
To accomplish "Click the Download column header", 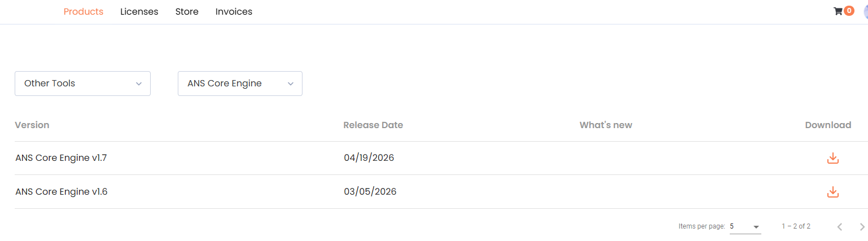I will 828,125.
